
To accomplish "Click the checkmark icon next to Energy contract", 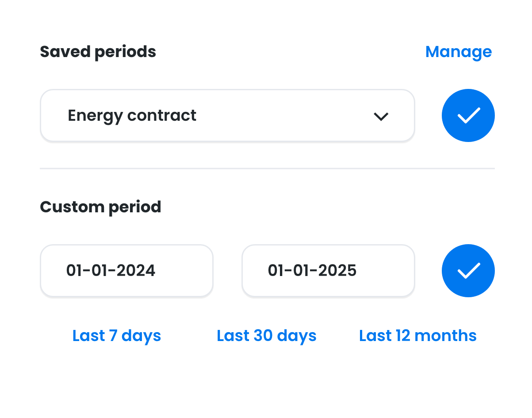I will coord(468,115).
